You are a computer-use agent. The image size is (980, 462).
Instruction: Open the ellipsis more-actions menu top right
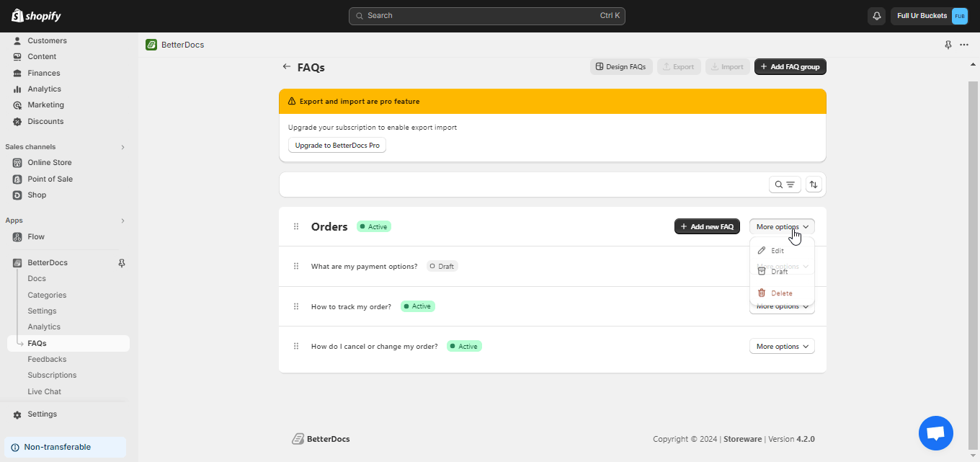[964, 45]
